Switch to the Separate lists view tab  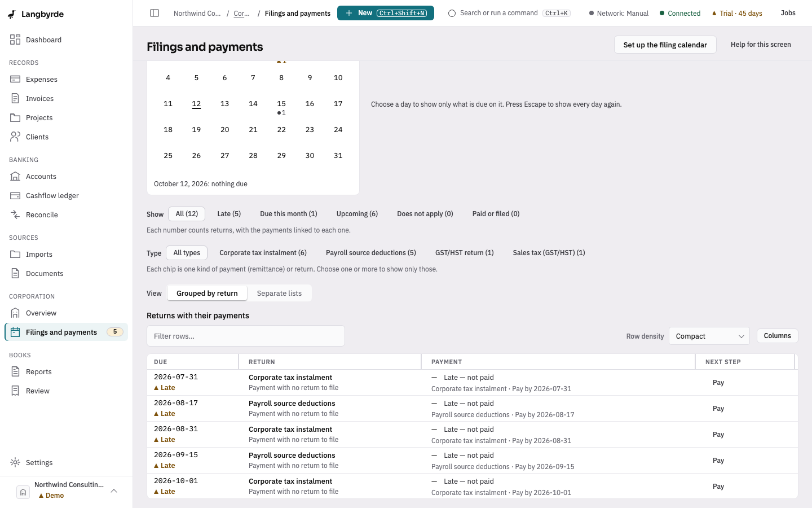pos(279,294)
